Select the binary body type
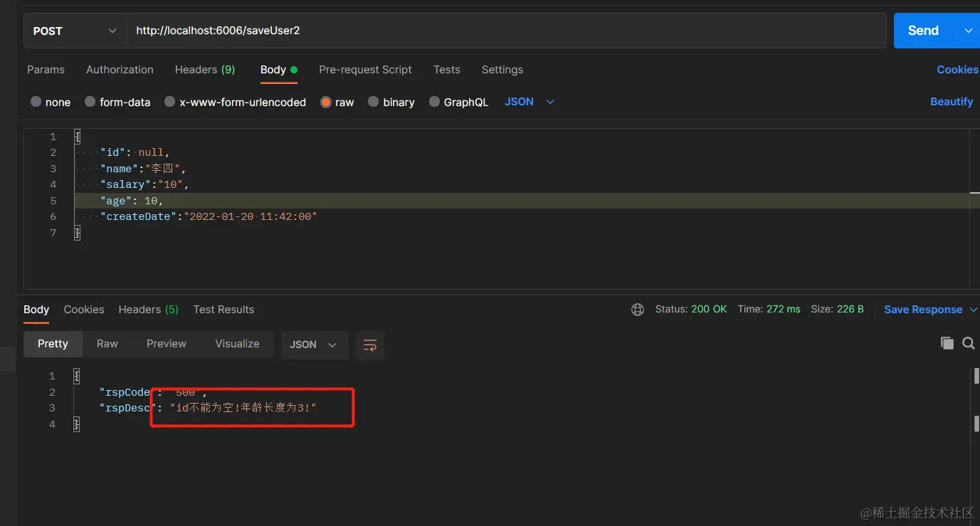The height and width of the screenshot is (526, 980). (x=391, y=102)
